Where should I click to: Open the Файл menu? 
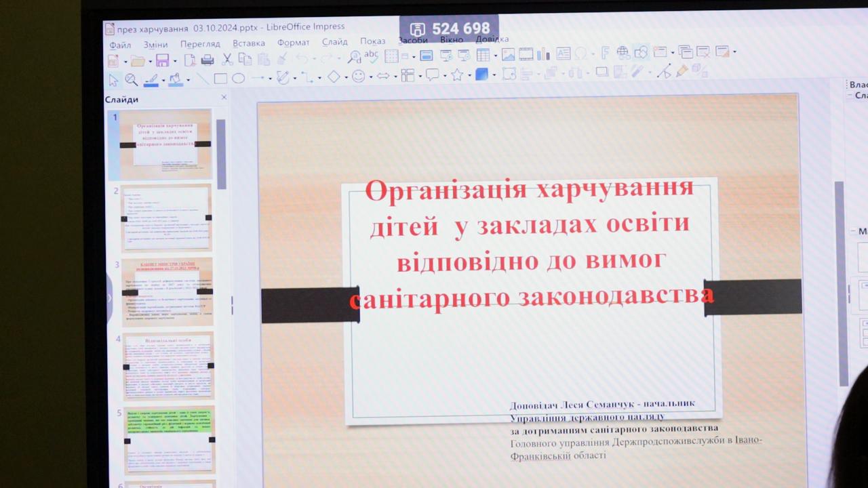[x=120, y=45]
